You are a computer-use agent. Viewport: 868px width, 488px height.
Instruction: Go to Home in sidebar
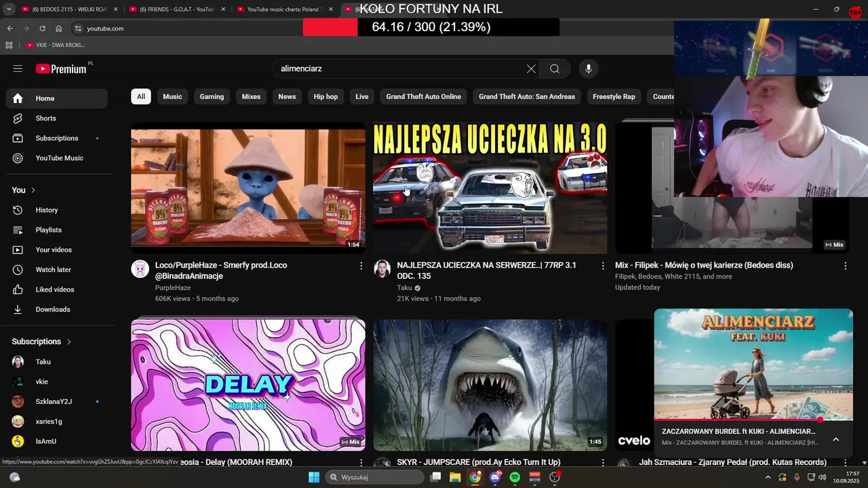click(x=57, y=98)
